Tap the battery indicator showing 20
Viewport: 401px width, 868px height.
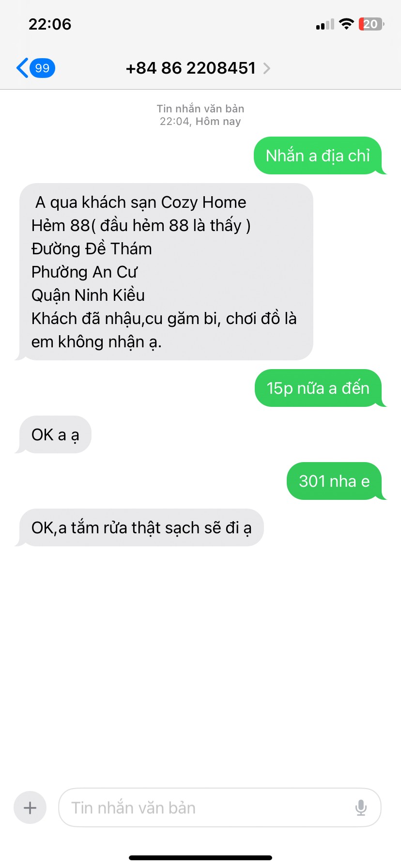[371, 24]
